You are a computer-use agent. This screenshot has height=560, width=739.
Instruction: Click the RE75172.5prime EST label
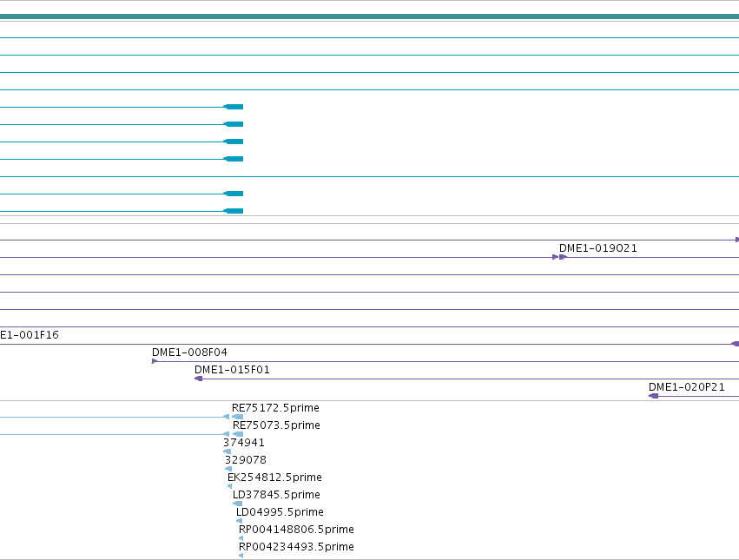tap(275, 408)
